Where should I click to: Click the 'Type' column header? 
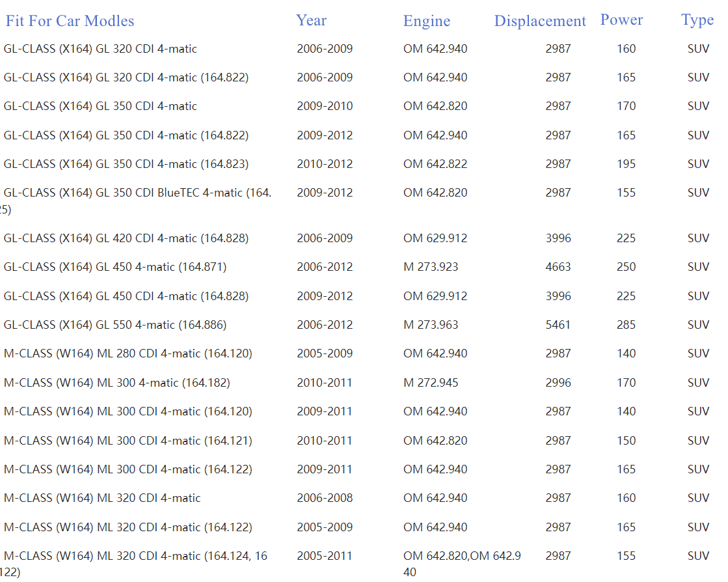(697, 20)
